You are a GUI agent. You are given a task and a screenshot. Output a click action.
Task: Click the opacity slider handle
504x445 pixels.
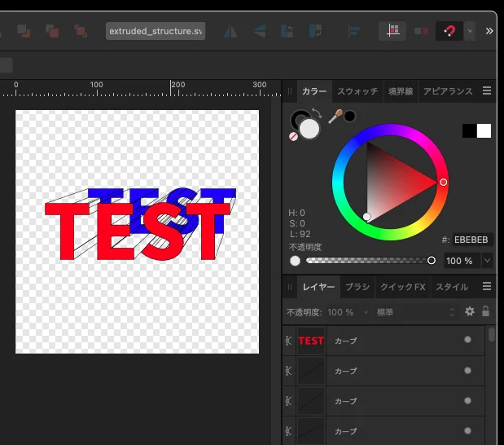tap(432, 260)
